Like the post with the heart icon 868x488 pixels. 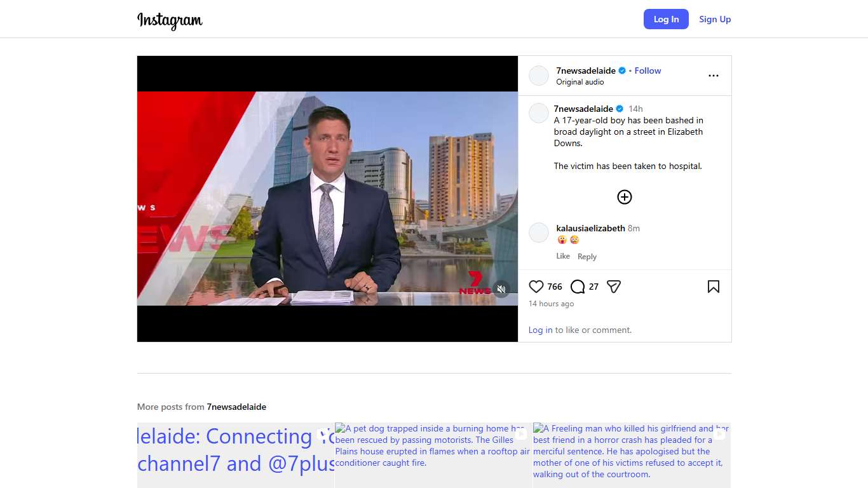tap(536, 287)
